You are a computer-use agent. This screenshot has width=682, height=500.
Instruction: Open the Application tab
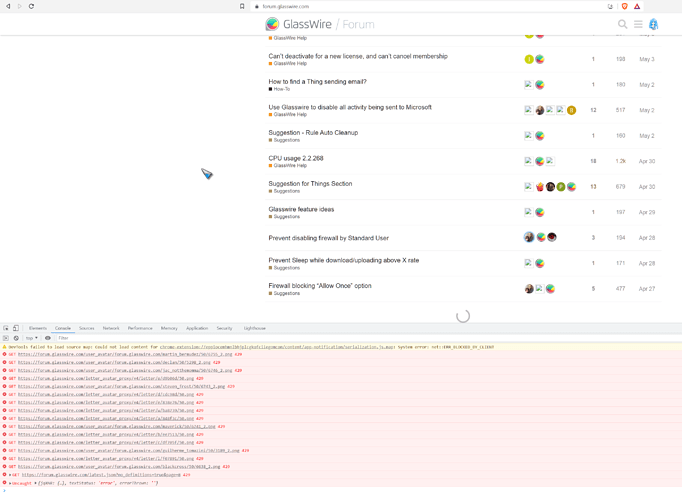(x=197, y=328)
